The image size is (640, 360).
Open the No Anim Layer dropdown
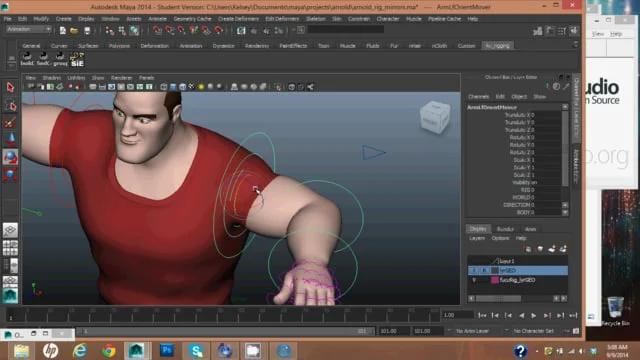[473, 331]
